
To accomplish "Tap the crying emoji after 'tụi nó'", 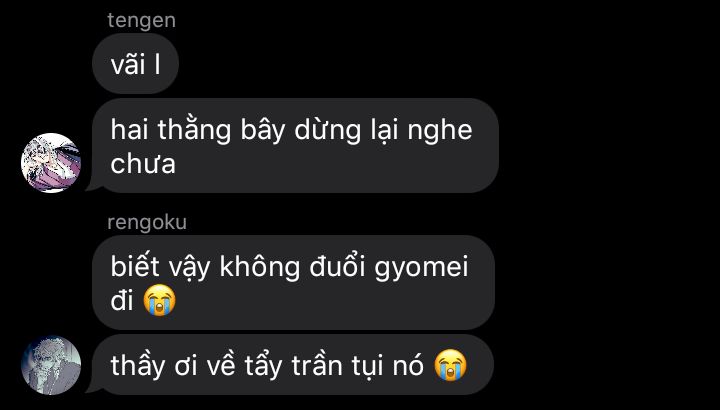I will (x=450, y=365).
